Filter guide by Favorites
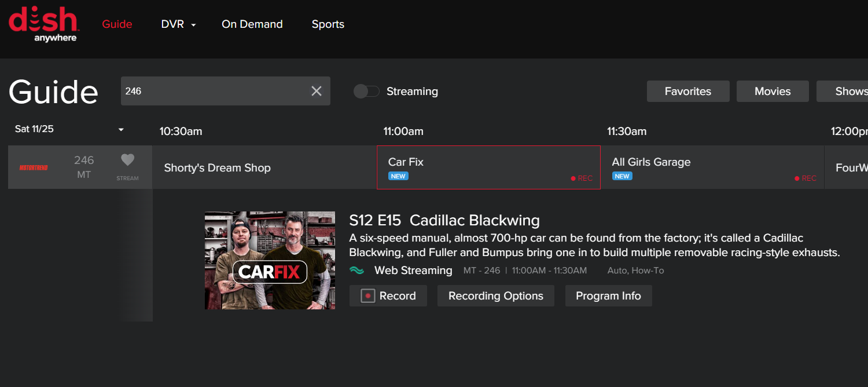 click(x=687, y=92)
